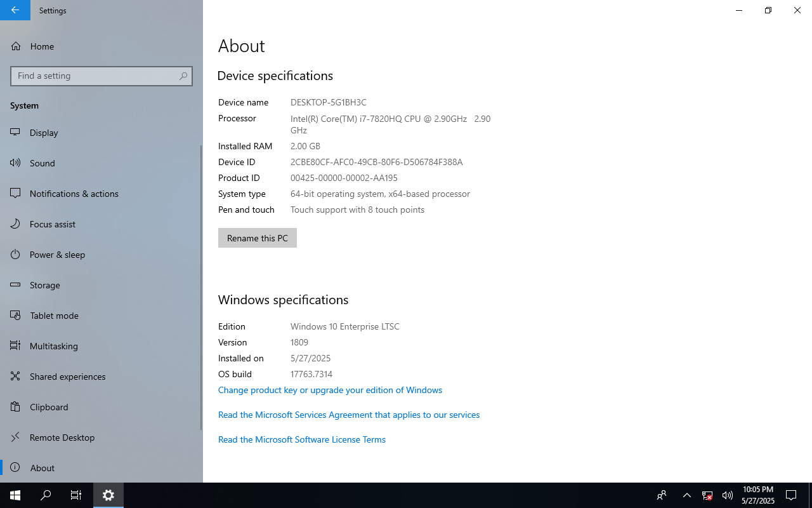
Task: Open Remote Desktop settings
Action: click(x=101, y=438)
